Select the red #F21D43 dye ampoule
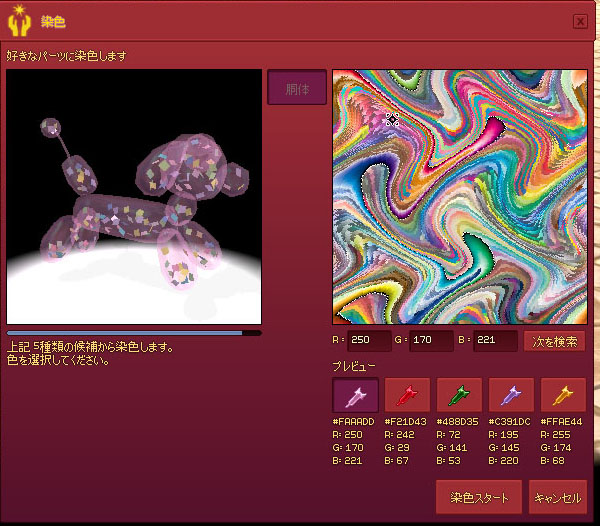The width and height of the screenshot is (600, 526). [x=407, y=395]
